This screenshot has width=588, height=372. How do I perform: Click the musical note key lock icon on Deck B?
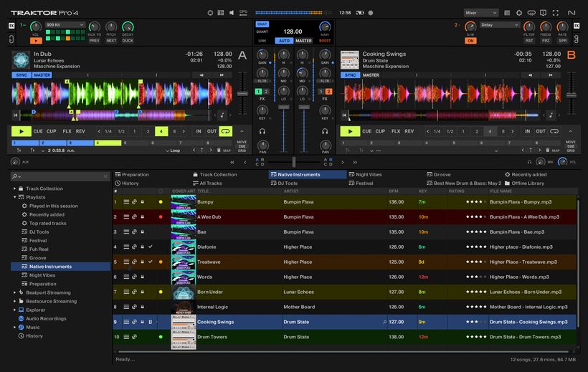(x=551, y=115)
